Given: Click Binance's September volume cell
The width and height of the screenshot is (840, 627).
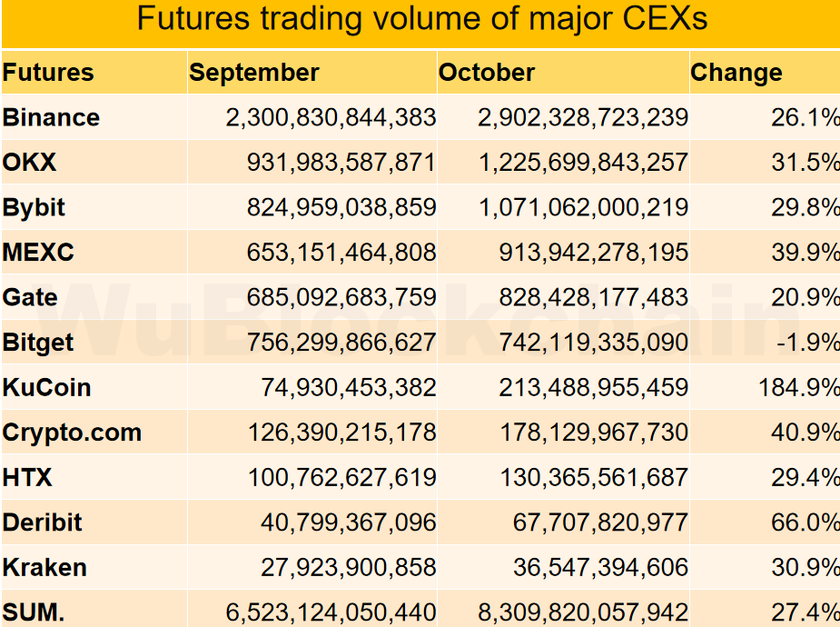Looking at the screenshot, I should (x=331, y=117).
